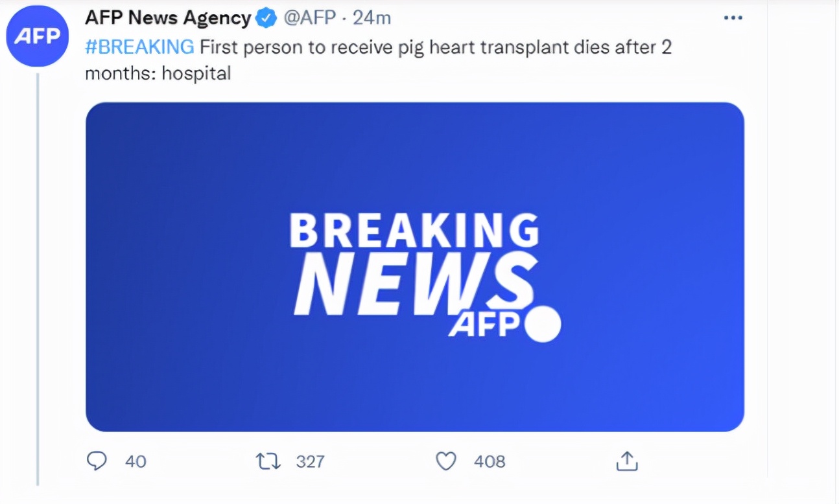This screenshot has height=504, width=839.
Task: Open the share upload icon
Action: pyautogui.click(x=627, y=461)
